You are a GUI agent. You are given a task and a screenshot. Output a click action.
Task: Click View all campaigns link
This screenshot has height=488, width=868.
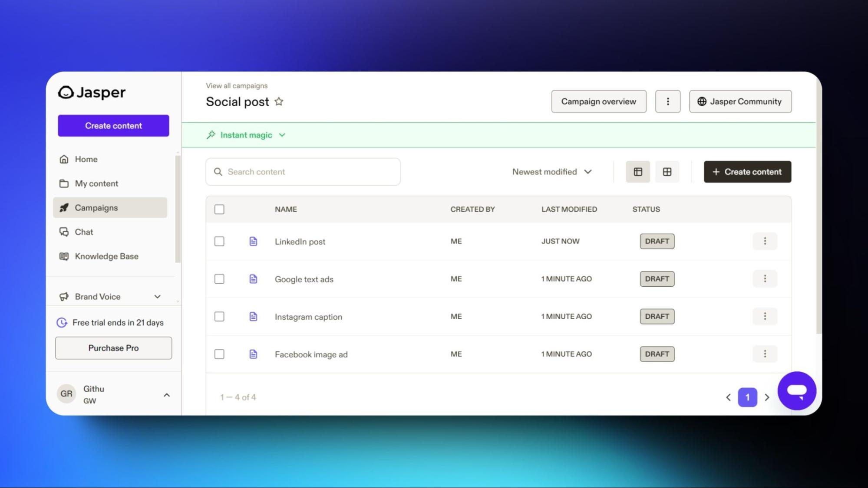tap(237, 85)
